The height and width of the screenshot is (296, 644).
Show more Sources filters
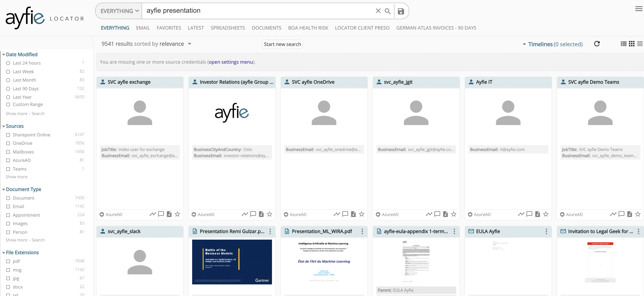coord(17,177)
